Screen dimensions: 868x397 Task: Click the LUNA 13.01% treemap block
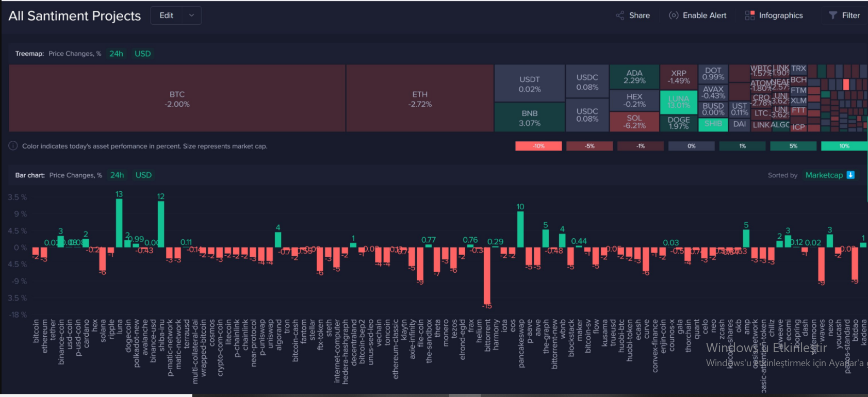point(679,102)
